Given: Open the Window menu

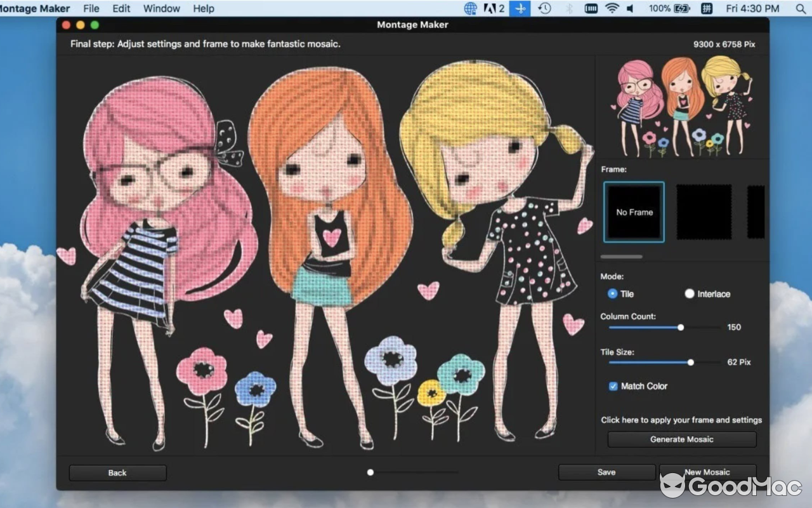Looking at the screenshot, I should pos(161,8).
